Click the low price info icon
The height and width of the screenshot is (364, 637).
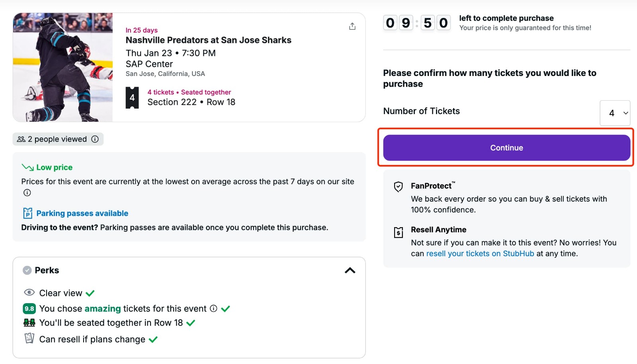[x=27, y=193]
